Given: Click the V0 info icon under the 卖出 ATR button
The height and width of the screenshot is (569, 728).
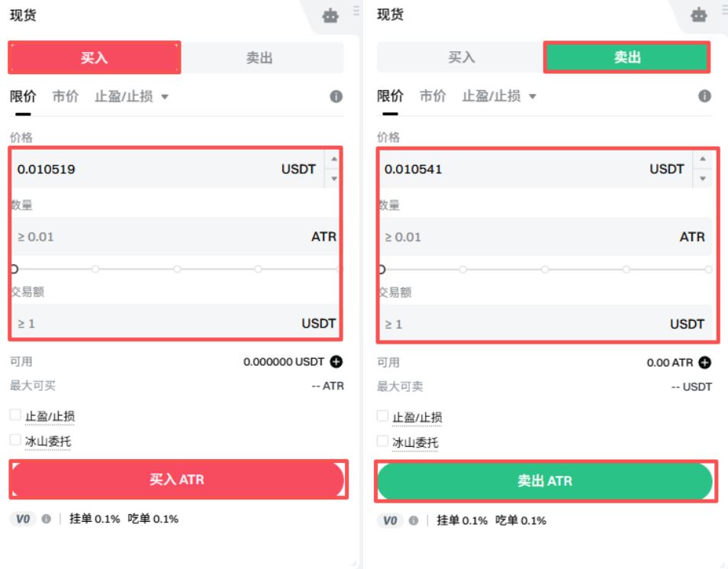Looking at the screenshot, I should [414, 520].
